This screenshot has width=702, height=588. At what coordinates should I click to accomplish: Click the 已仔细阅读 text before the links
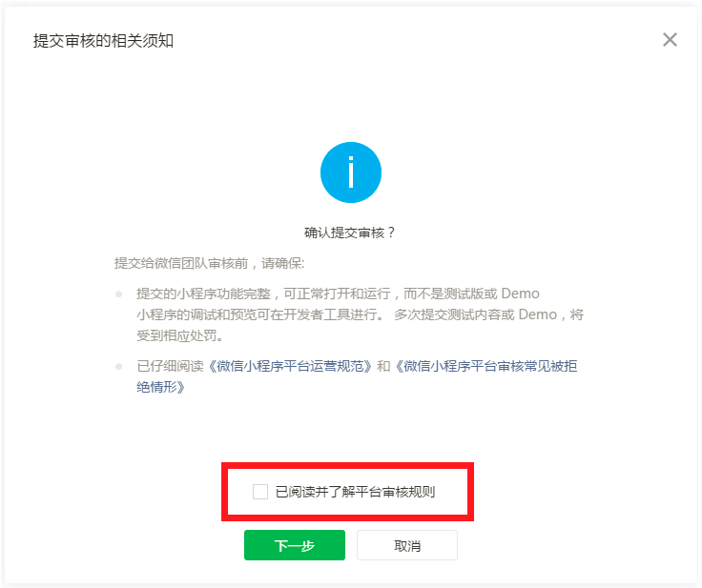coord(170,366)
